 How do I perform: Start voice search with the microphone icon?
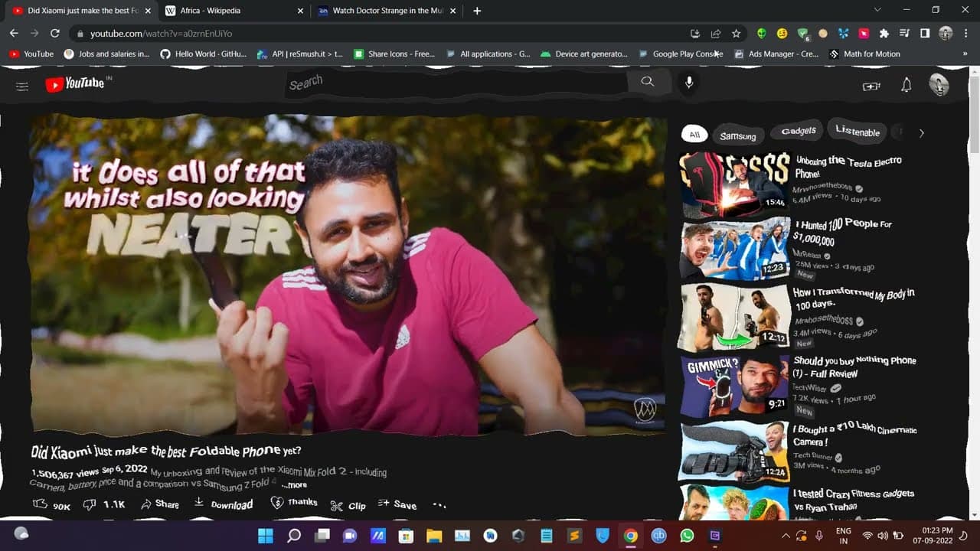pos(689,83)
